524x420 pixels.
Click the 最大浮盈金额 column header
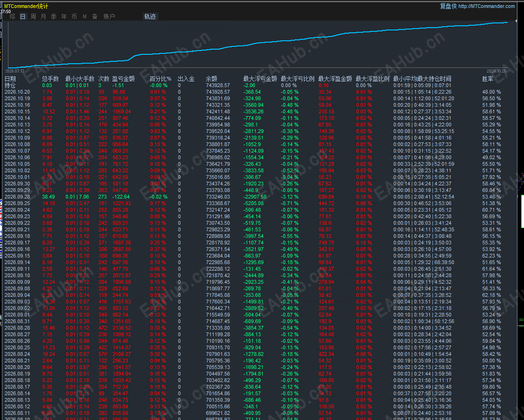click(x=335, y=79)
